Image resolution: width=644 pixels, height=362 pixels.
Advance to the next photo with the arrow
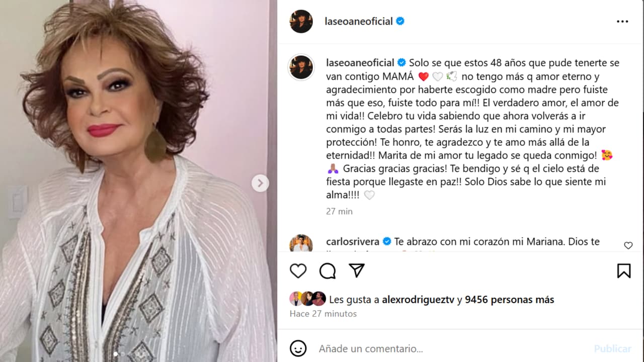tap(260, 183)
